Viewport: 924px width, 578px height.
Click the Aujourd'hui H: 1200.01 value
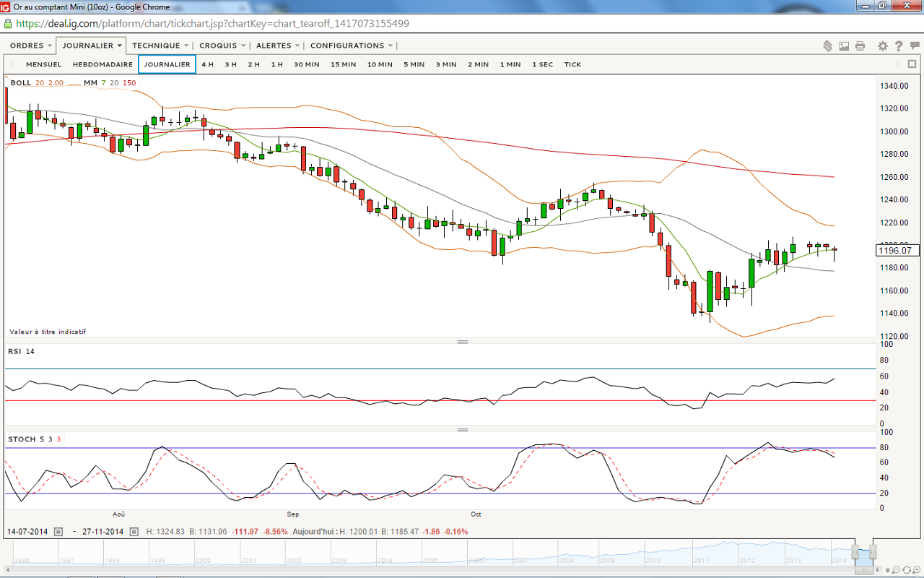pyautogui.click(x=357, y=532)
